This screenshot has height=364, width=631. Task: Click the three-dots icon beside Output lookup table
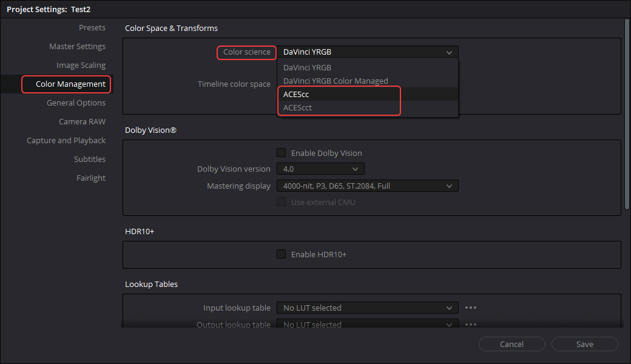[x=471, y=325]
